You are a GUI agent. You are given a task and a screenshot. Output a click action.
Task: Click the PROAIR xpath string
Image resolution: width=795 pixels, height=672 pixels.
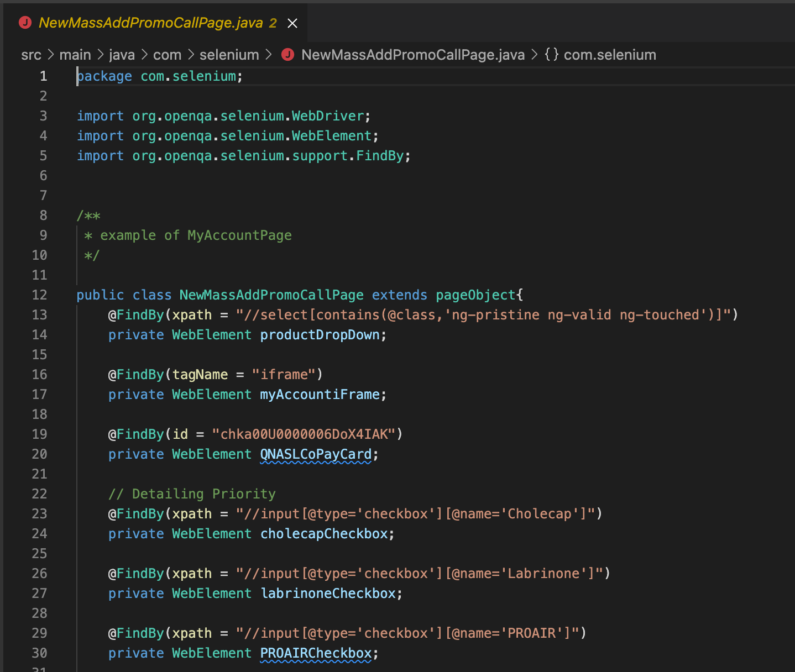(x=407, y=633)
